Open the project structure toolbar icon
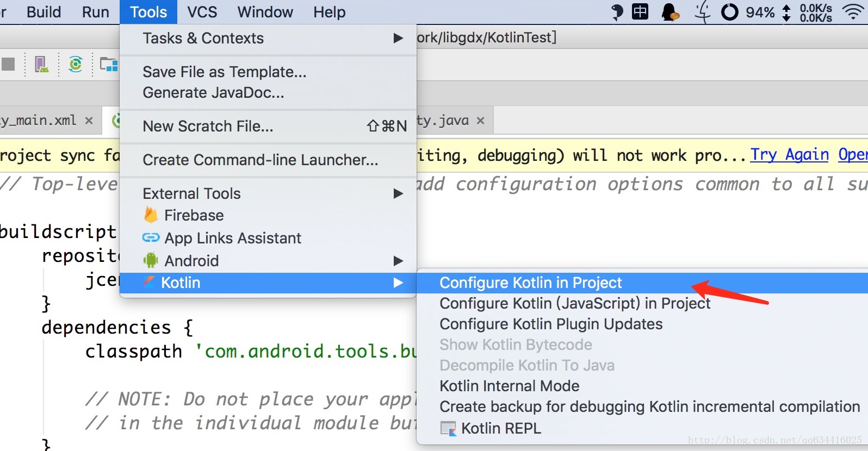Screen dimensions: 868x451 pyautogui.click(x=109, y=65)
